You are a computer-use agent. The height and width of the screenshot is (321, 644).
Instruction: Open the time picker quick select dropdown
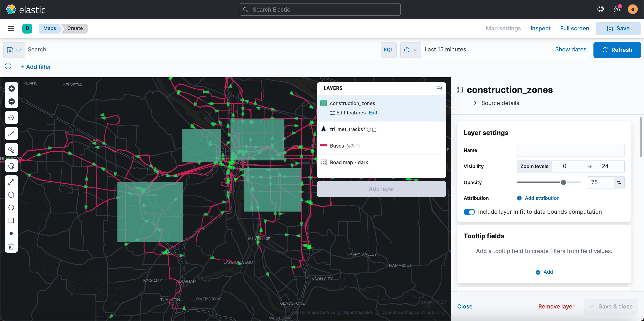[411, 50]
